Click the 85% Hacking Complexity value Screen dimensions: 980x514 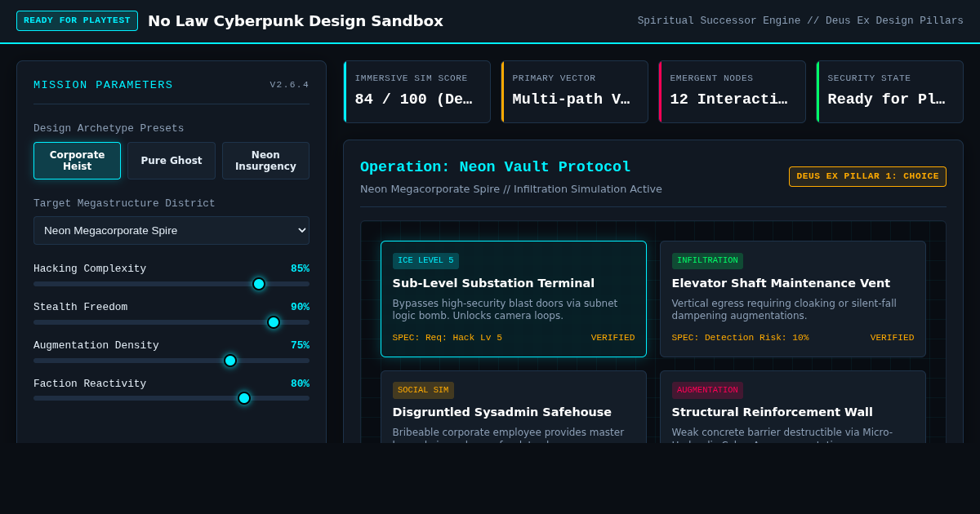tap(300, 268)
